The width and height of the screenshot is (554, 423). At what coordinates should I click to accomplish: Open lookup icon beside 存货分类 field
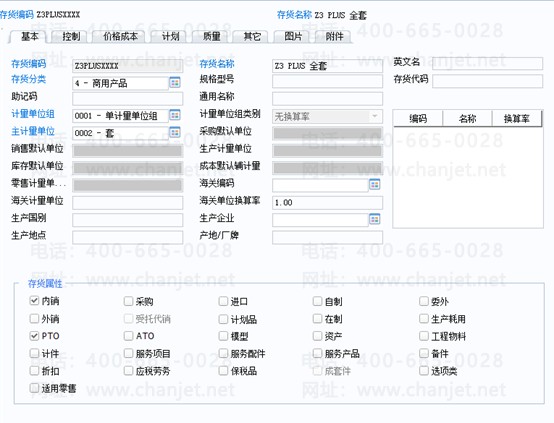point(175,83)
